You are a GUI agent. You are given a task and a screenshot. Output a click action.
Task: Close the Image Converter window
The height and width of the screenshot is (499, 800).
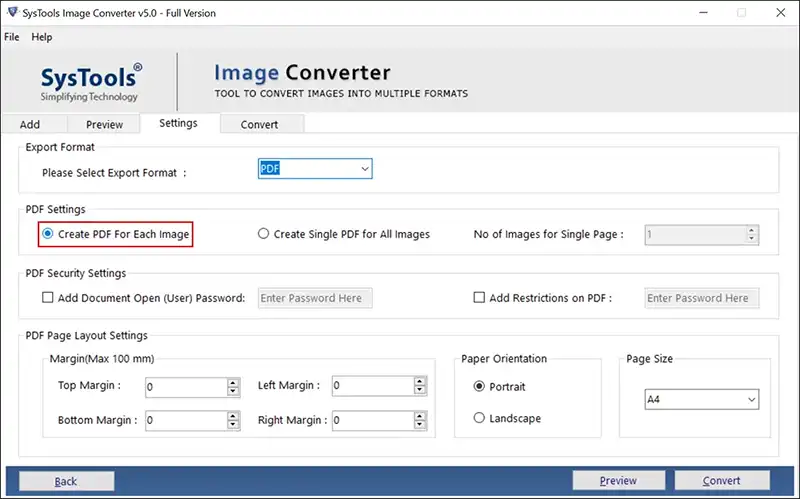(781, 13)
